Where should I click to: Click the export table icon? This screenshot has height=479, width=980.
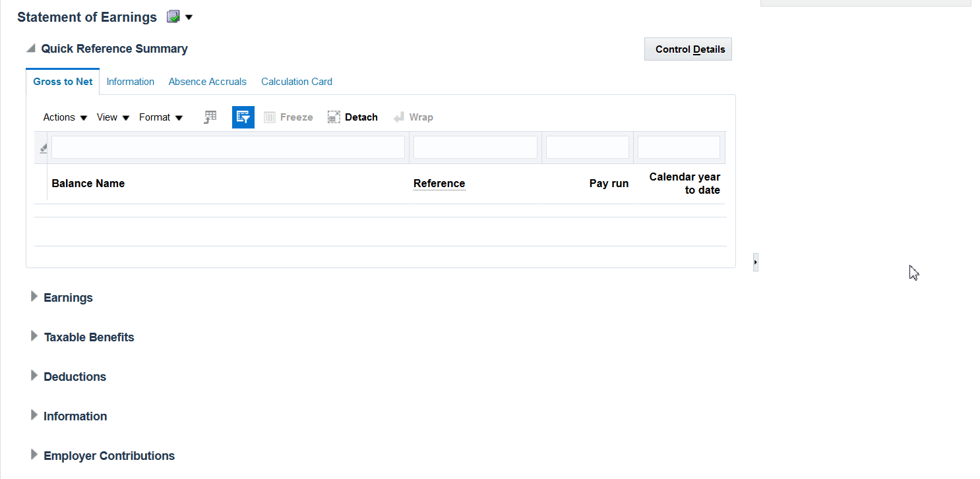click(x=210, y=117)
